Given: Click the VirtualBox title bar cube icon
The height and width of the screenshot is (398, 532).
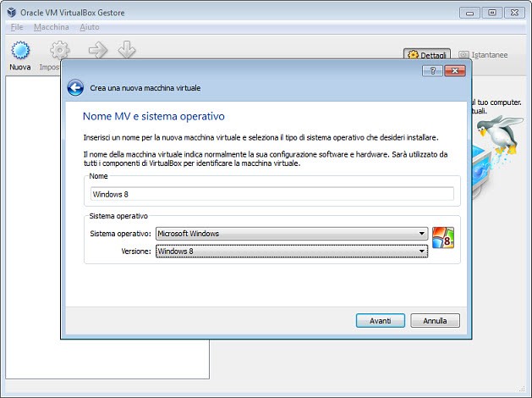Looking at the screenshot, I should click(x=12, y=13).
